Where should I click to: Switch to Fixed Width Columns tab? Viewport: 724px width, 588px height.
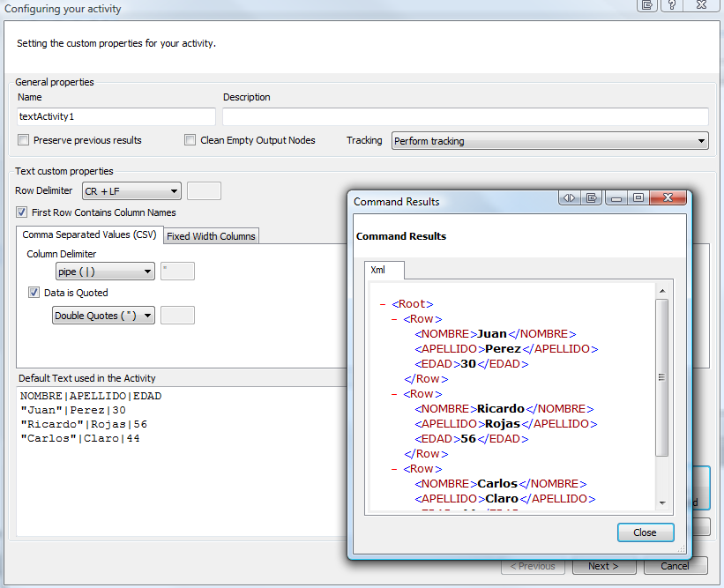click(x=211, y=236)
